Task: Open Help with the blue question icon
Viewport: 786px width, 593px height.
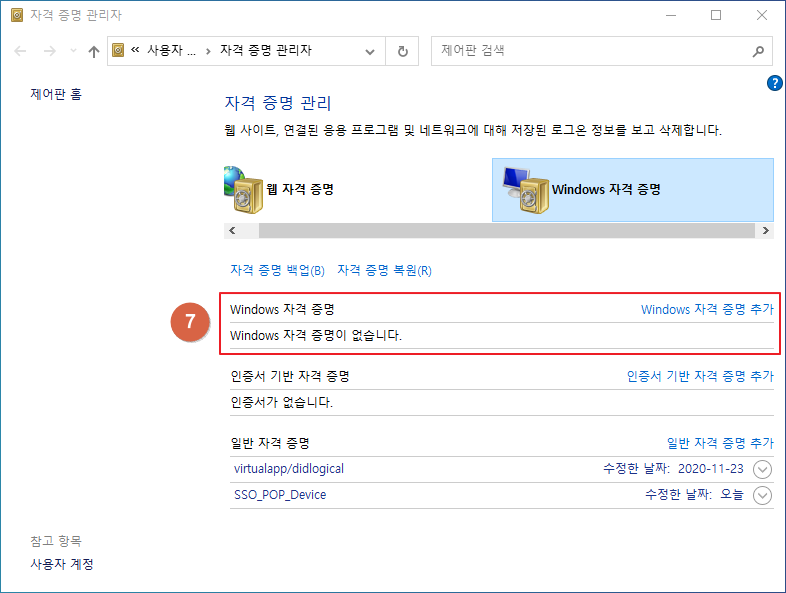Action: [x=774, y=83]
